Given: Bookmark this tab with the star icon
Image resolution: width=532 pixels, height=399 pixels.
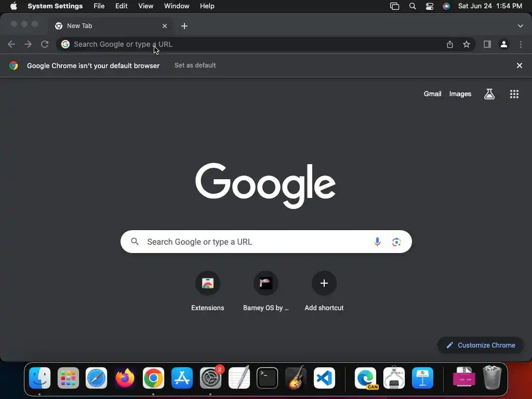Looking at the screenshot, I should click(x=467, y=44).
